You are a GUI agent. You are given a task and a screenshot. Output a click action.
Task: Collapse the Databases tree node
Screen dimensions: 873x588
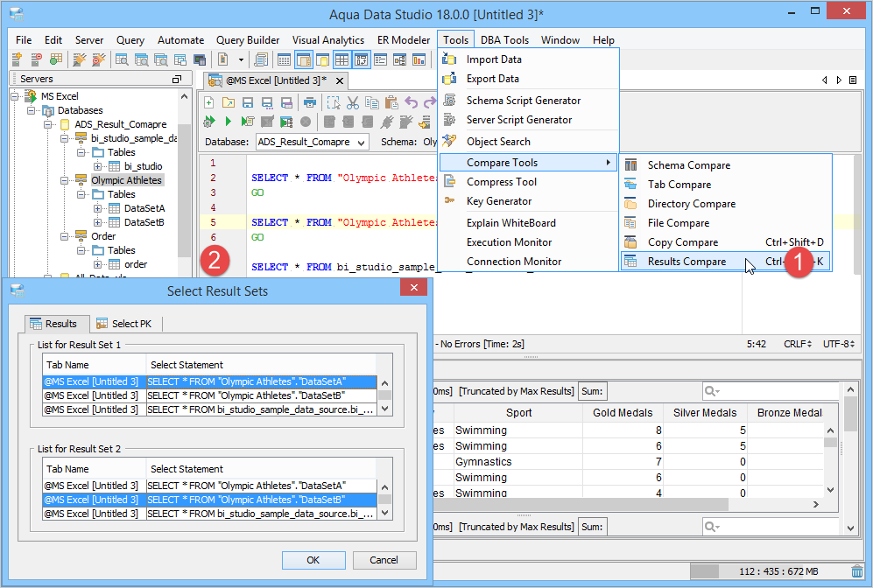[x=32, y=110]
